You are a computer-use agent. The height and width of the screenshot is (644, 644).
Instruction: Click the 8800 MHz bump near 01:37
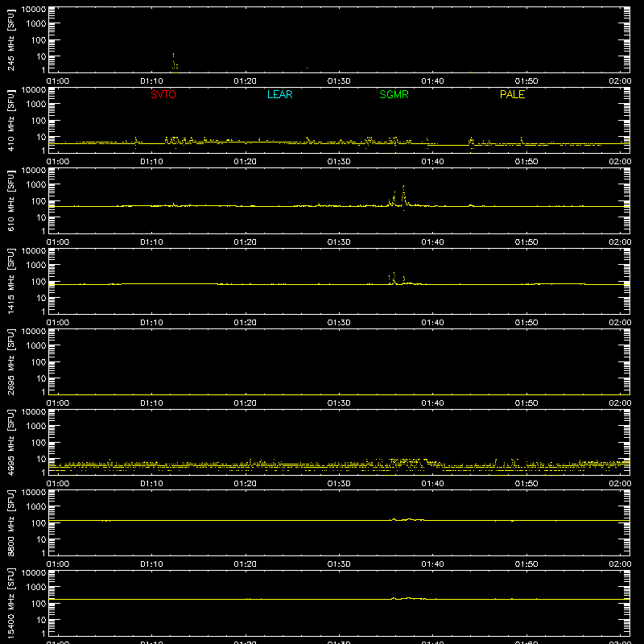(409, 519)
